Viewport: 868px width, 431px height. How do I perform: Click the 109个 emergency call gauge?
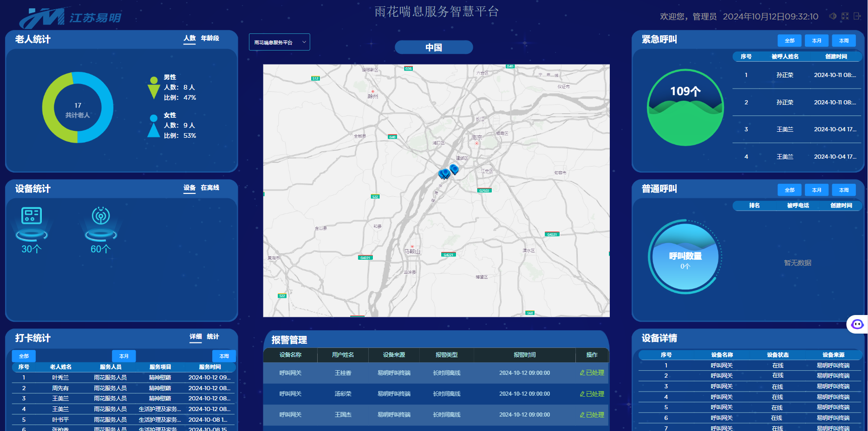click(685, 107)
